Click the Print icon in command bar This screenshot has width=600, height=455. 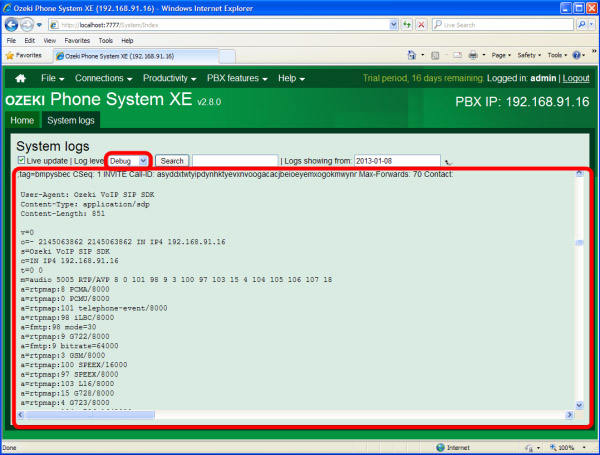coord(473,55)
